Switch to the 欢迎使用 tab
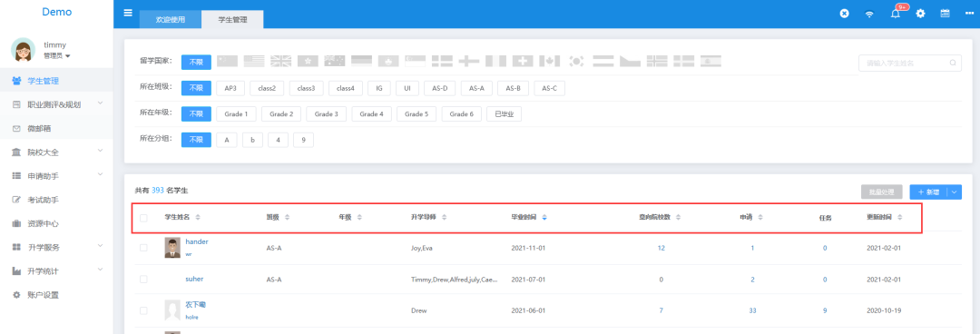 pos(170,19)
